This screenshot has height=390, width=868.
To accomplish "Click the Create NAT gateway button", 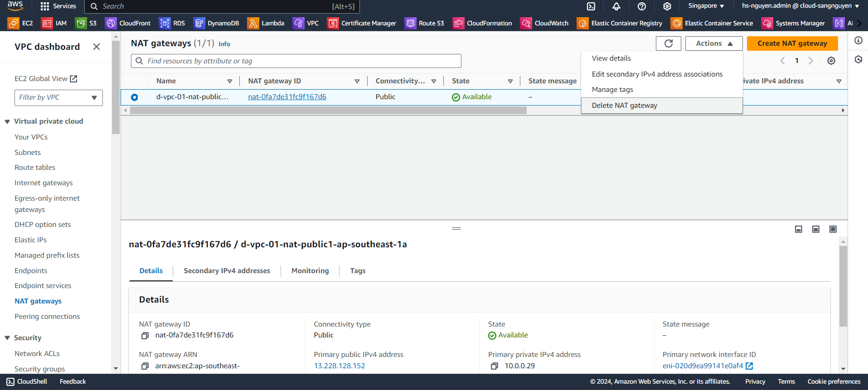I will point(792,43).
